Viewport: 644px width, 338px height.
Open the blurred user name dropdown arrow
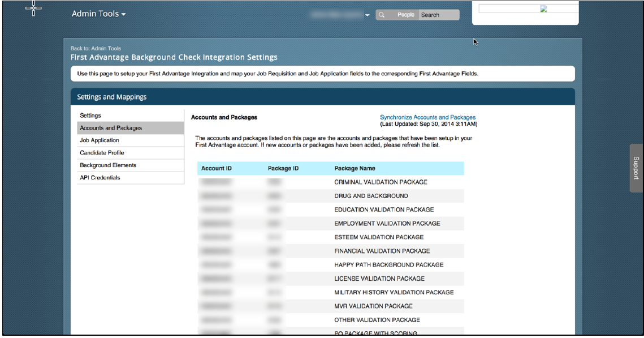pyautogui.click(x=367, y=15)
